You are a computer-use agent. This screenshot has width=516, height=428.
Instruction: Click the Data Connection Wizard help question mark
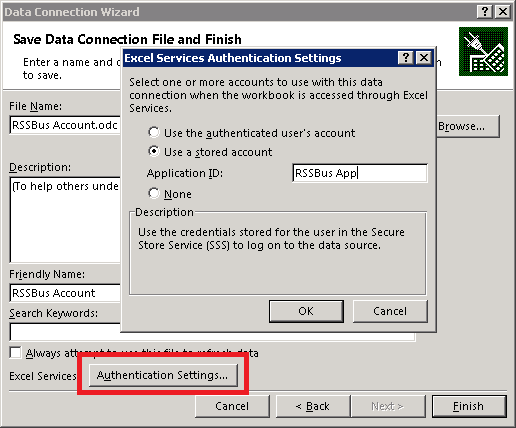click(485, 12)
